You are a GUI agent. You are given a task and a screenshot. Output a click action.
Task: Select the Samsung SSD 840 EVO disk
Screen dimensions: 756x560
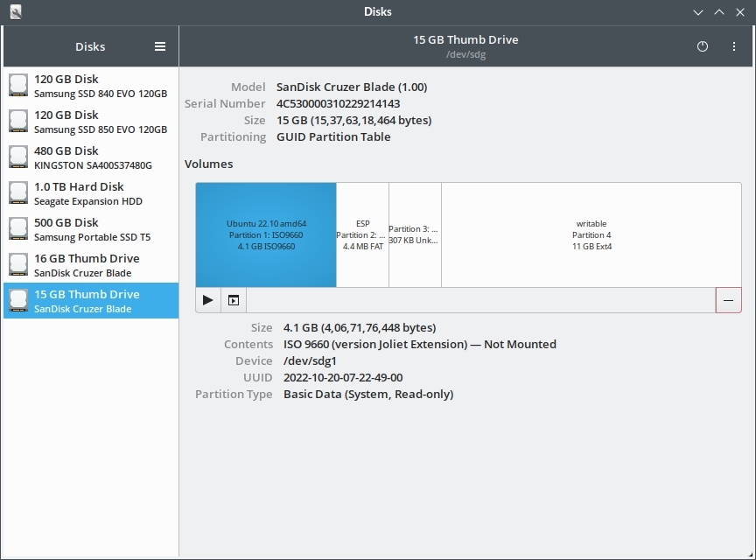[91, 86]
